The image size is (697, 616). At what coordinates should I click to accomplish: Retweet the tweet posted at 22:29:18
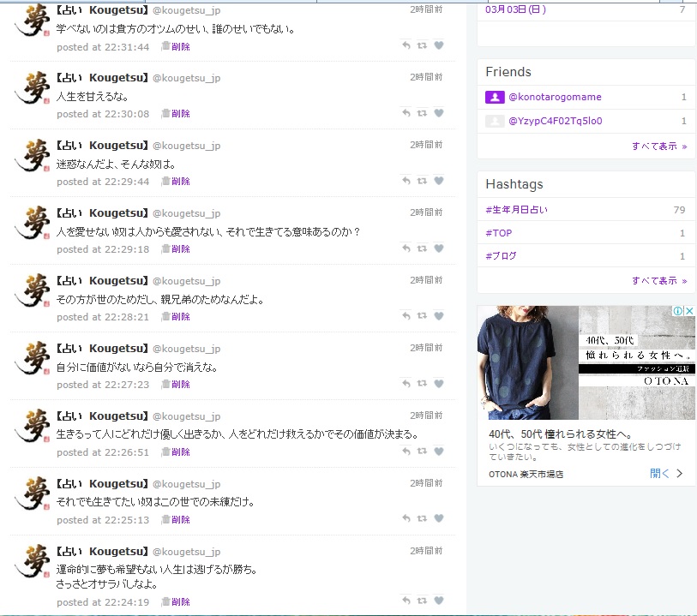(x=422, y=248)
